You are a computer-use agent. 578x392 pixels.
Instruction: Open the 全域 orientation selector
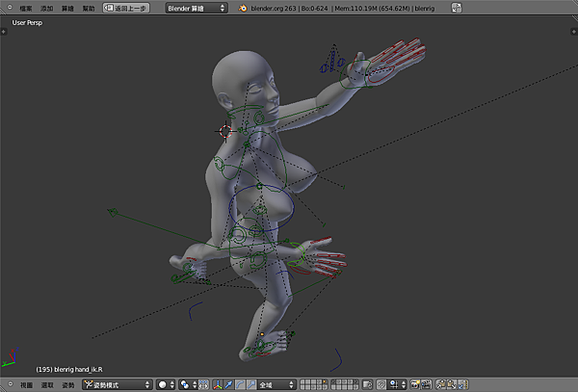tap(275, 384)
